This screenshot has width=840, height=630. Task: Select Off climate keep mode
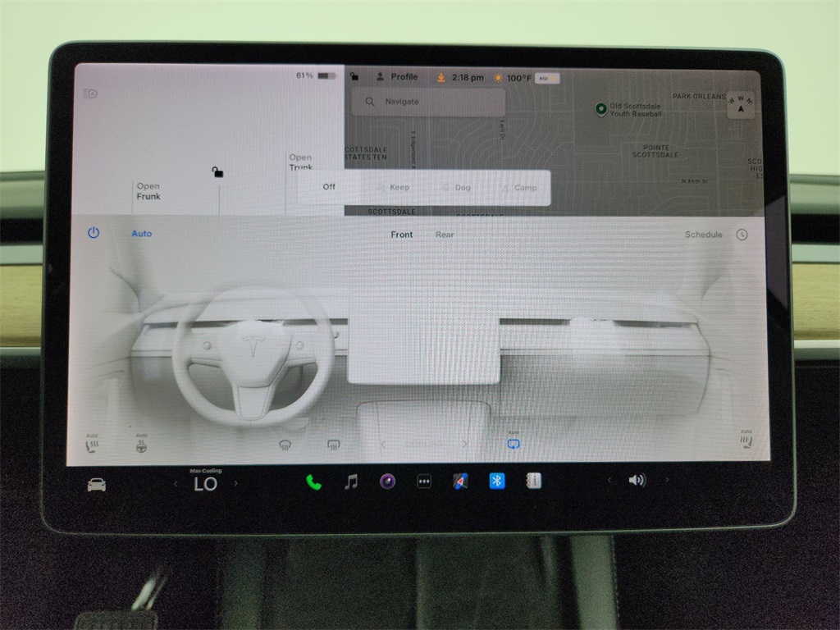click(x=329, y=187)
